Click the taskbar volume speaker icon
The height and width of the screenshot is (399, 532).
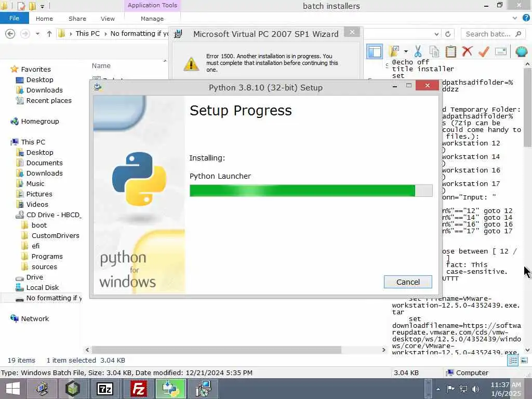click(x=476, y=389)
